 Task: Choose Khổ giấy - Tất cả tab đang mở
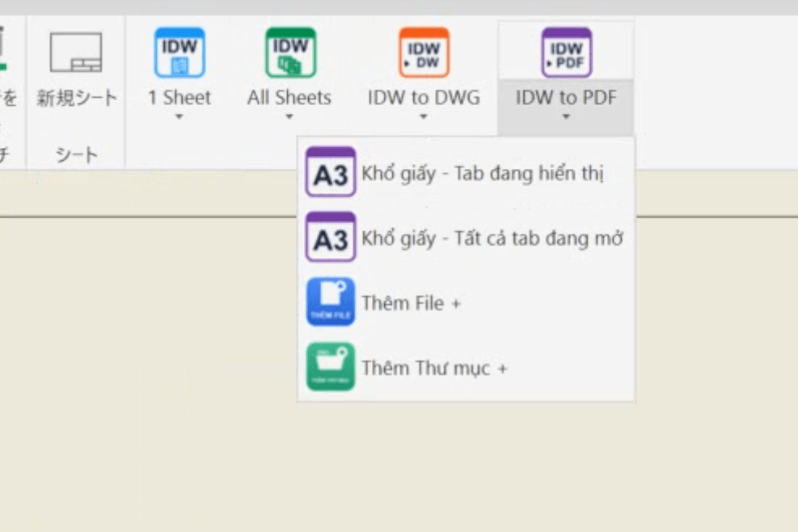[466, 237]
